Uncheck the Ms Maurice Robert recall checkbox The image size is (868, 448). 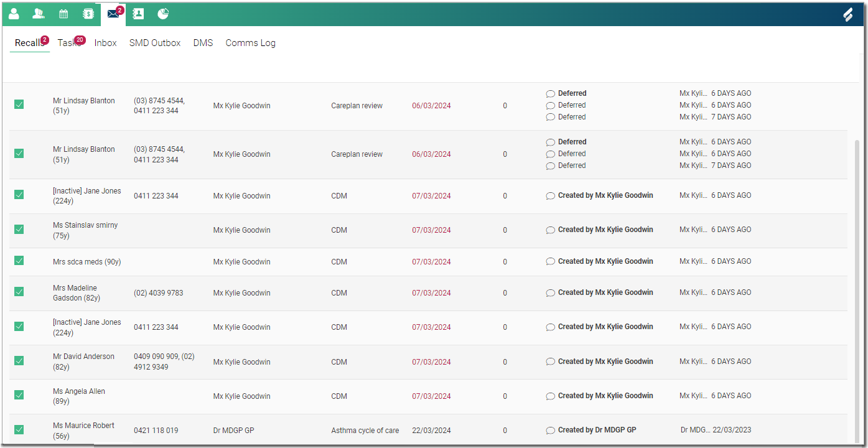(19, 429)
